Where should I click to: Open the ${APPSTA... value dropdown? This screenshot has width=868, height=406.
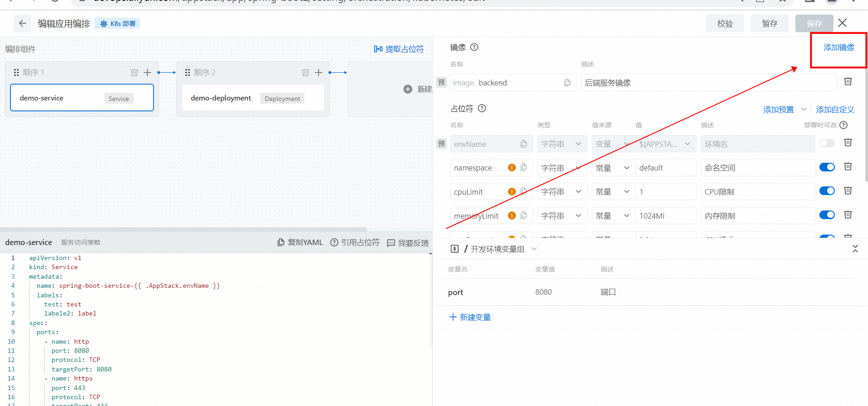pyautogui.click(x=666, y=144)
